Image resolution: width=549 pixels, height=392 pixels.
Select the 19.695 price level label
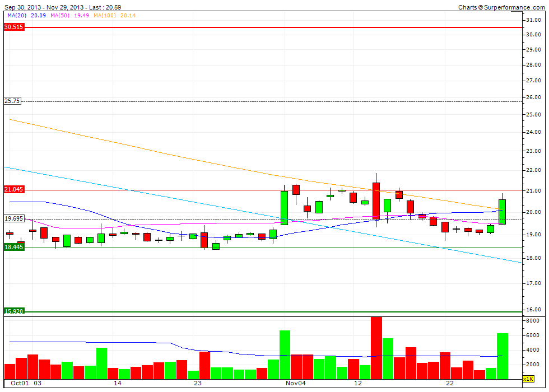[x=15, y=218]
